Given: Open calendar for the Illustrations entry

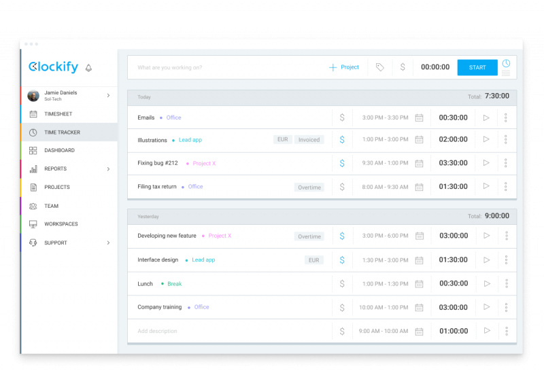Looking at the screenshot, I should tap(419, 140).
